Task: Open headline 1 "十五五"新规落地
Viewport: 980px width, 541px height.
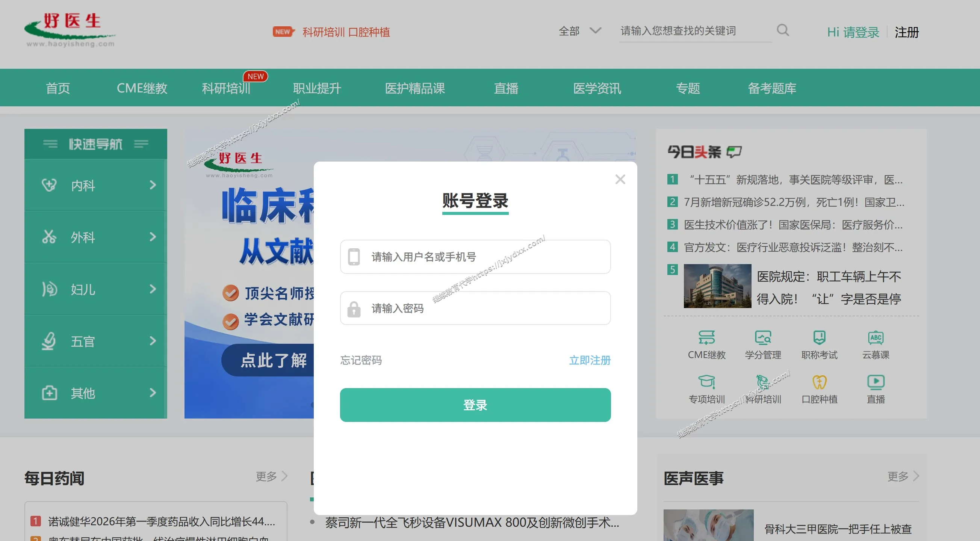Action: 796,180
